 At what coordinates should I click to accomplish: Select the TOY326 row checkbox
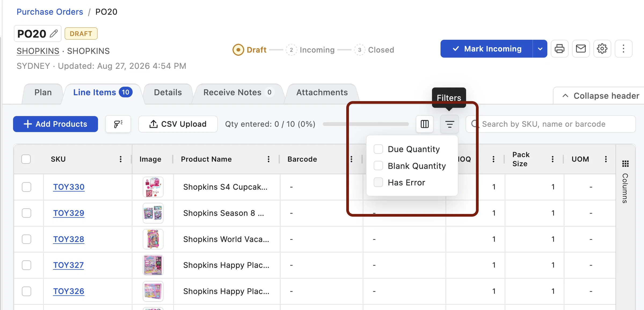pos(26,291)
